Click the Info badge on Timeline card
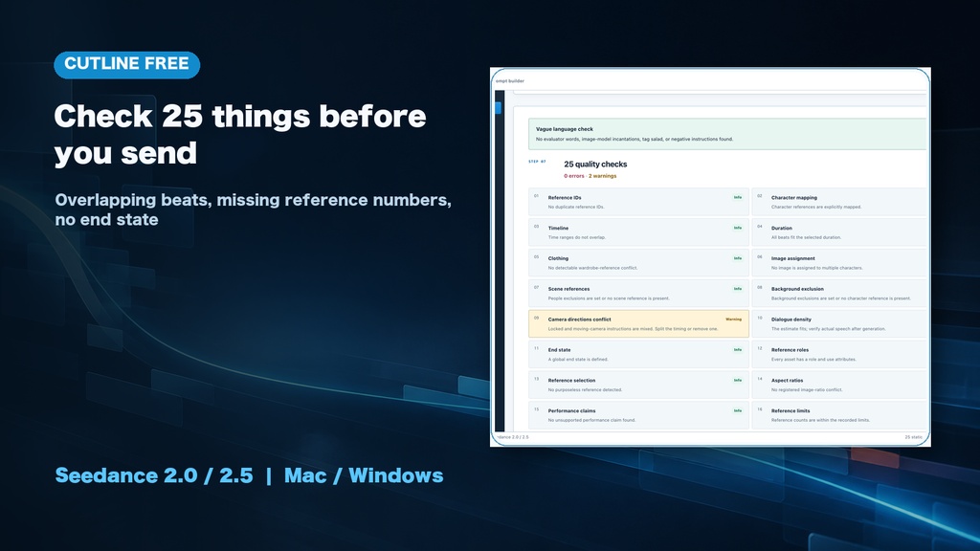 [738, 228]
